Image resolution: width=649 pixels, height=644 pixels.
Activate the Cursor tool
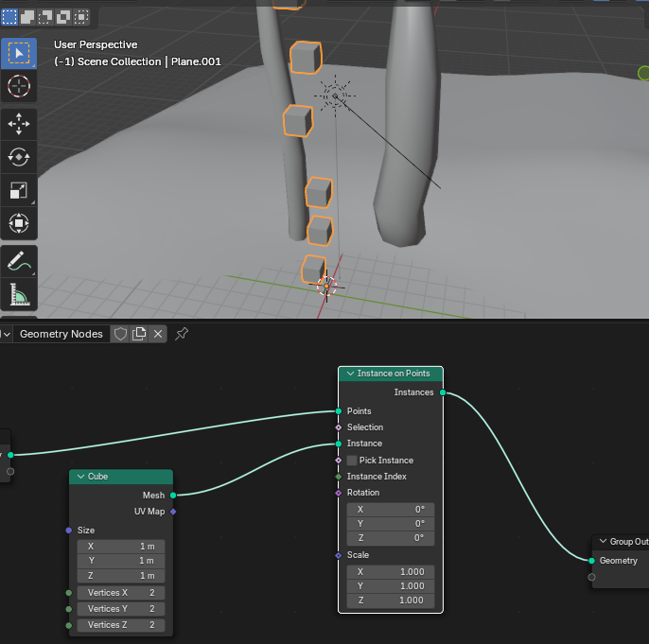pos(19,86)
